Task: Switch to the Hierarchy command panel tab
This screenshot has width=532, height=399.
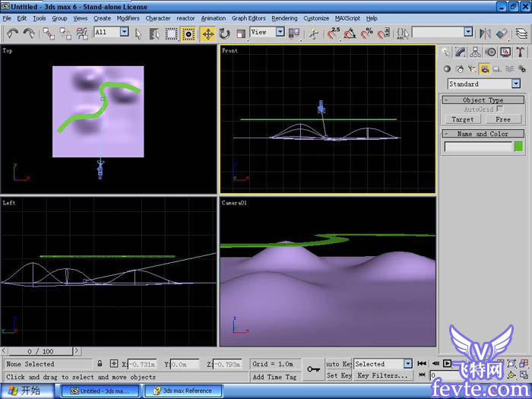Action: tap(475, 52)
